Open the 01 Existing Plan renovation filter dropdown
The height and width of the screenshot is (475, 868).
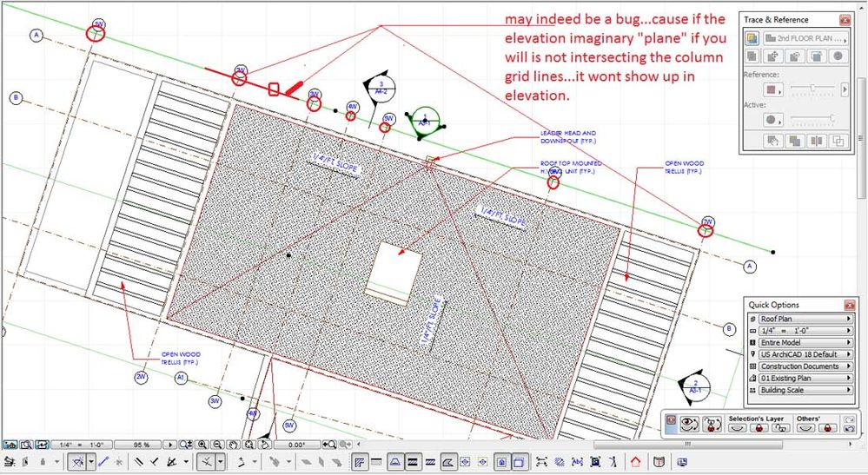pos(805,379)
